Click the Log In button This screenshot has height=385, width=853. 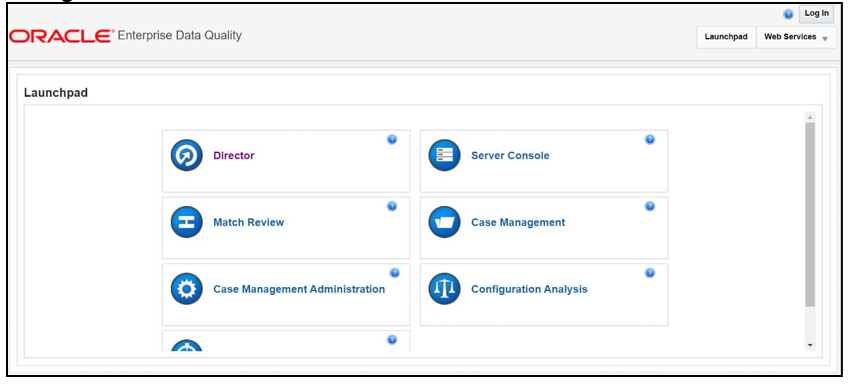coord(817,14)
